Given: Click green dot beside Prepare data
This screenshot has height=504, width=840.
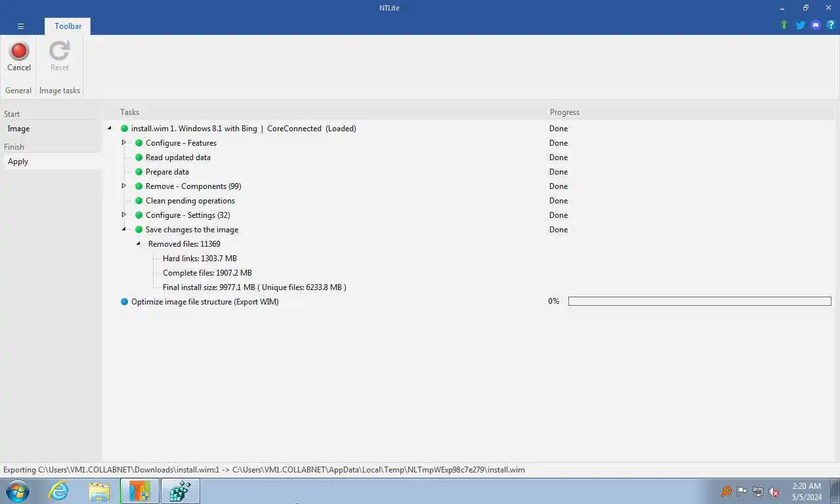Looking at the screenshot, I should coord(139,172).
